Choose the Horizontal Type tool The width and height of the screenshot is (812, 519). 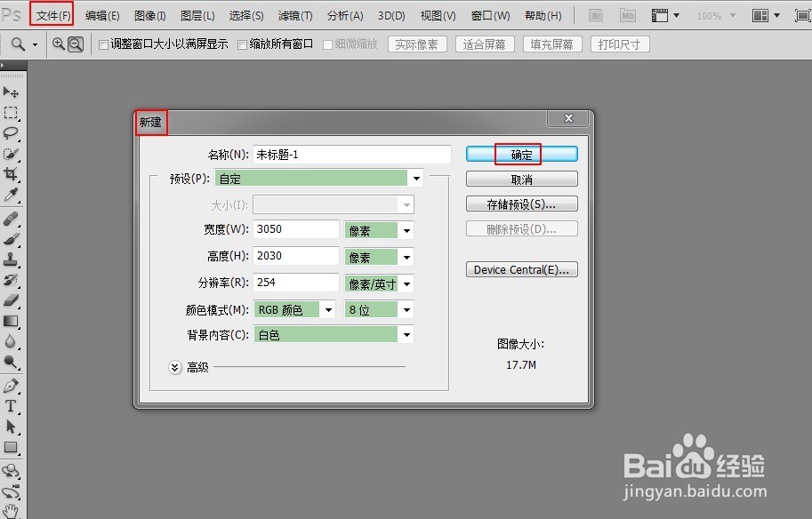12,405
